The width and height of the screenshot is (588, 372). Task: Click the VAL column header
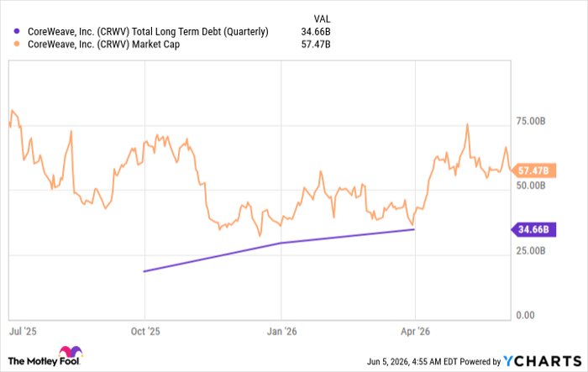pos(322,18)
